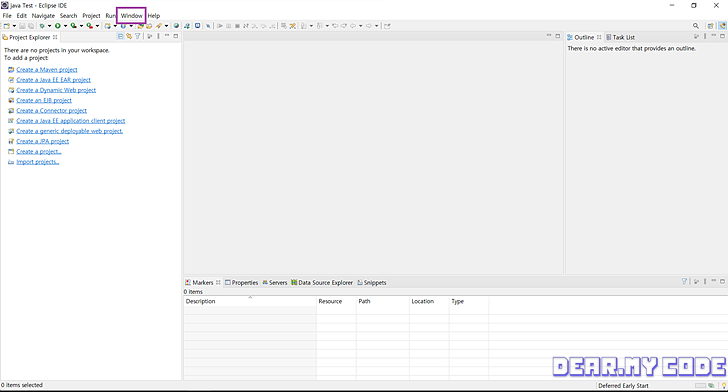Screen dimensions: 728x392
Task: Click the Debug bug toolbar icon
Action: click(x=42, y=26)
